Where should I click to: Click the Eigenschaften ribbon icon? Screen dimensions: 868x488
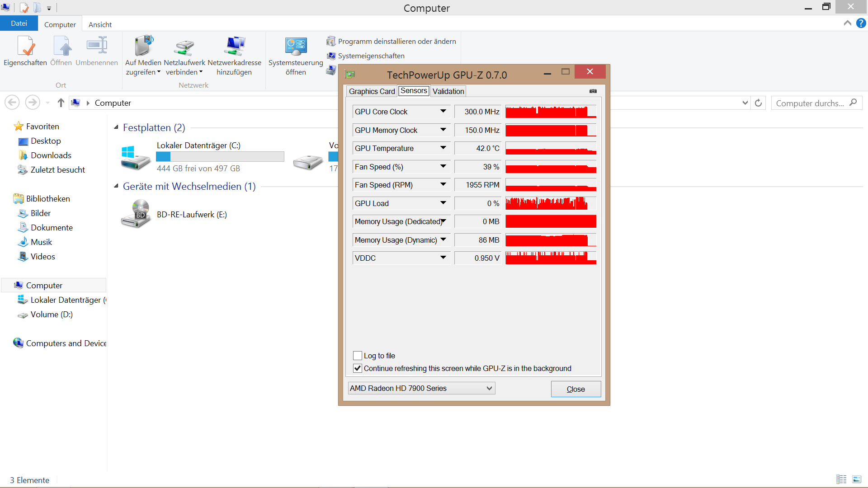pyautogui.click(x=25, y=47)
